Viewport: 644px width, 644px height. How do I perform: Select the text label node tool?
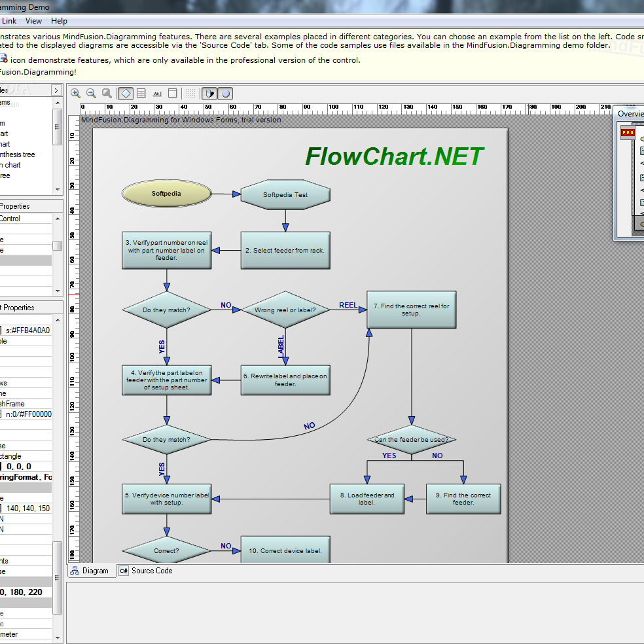click(x=156, y=93)
